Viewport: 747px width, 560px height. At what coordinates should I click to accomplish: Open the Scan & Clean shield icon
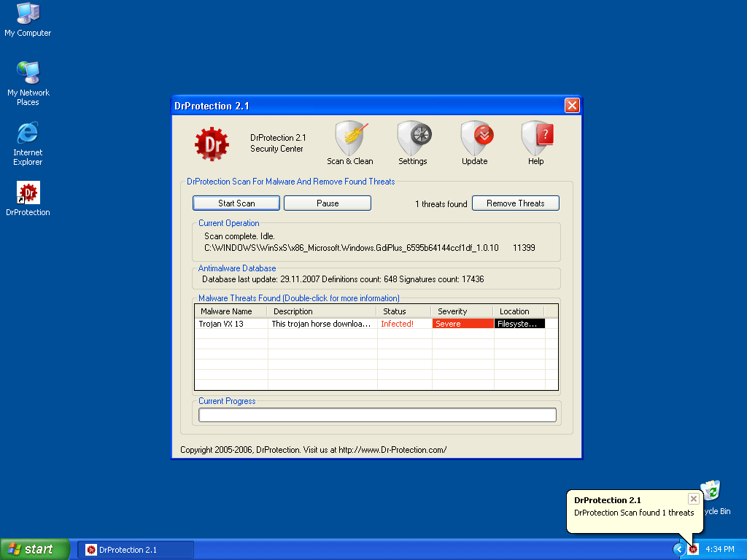350,139
